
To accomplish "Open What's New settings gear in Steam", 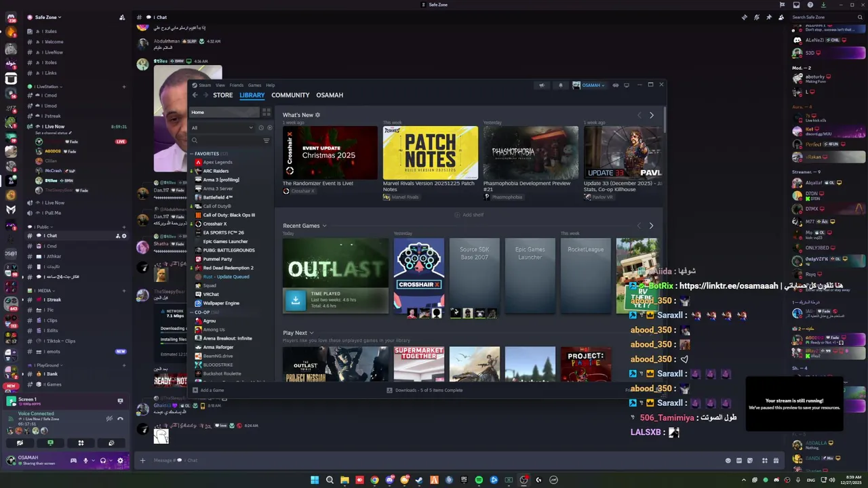I will (x=317, y=115).
